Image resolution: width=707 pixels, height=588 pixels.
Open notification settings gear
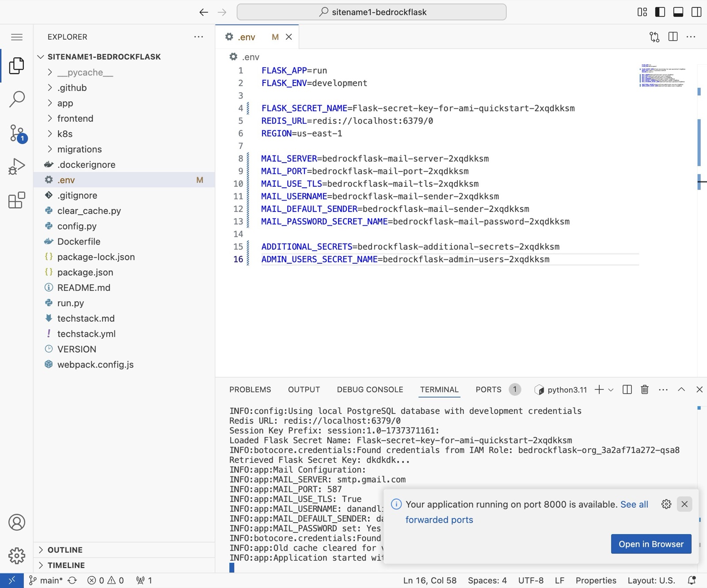click(x=666, y=504)
